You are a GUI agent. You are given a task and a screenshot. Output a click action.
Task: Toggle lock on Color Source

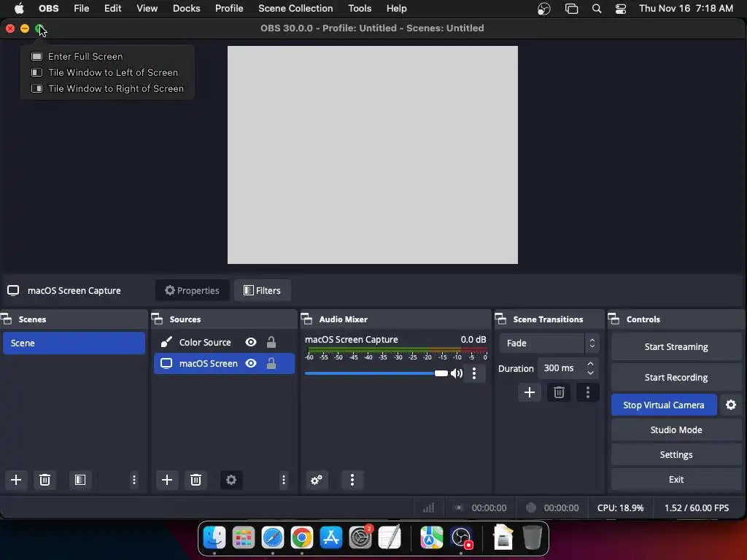tap(271, 343)
